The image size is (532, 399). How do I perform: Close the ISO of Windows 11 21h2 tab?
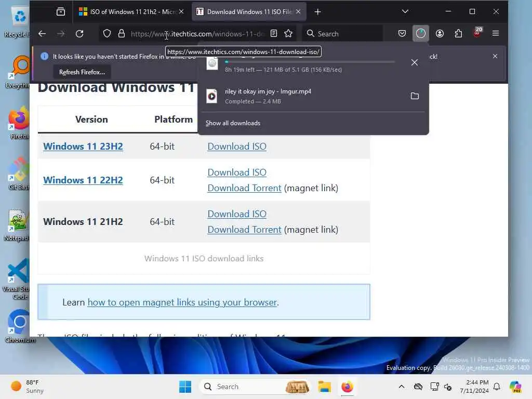point(181,12)
